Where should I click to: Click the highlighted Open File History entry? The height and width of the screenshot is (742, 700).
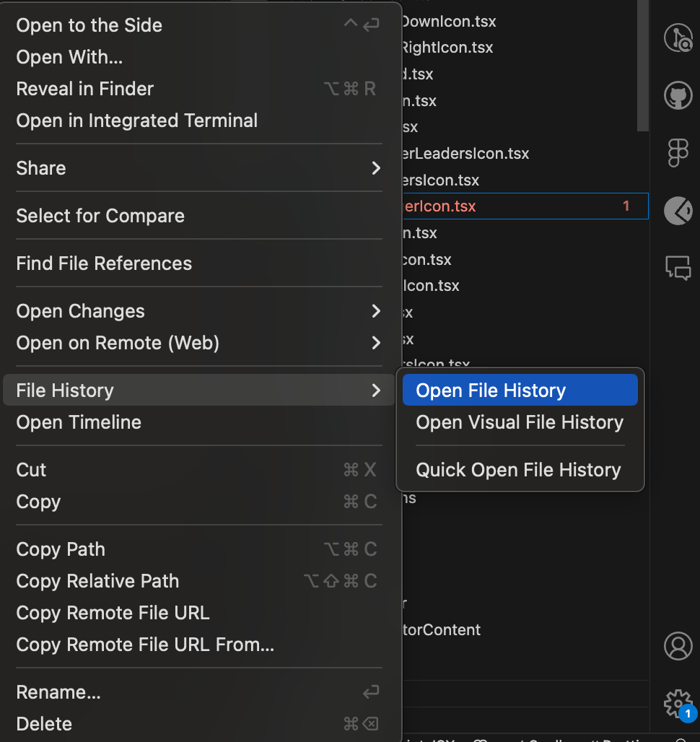[x=490, y=390]
